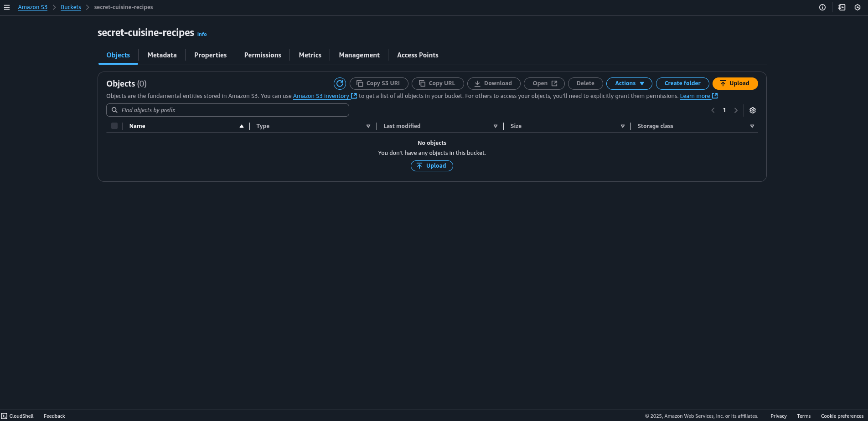Viewport: 868px width, 421px height.
Task: Open the Properties tab
Action: [210, 55]
